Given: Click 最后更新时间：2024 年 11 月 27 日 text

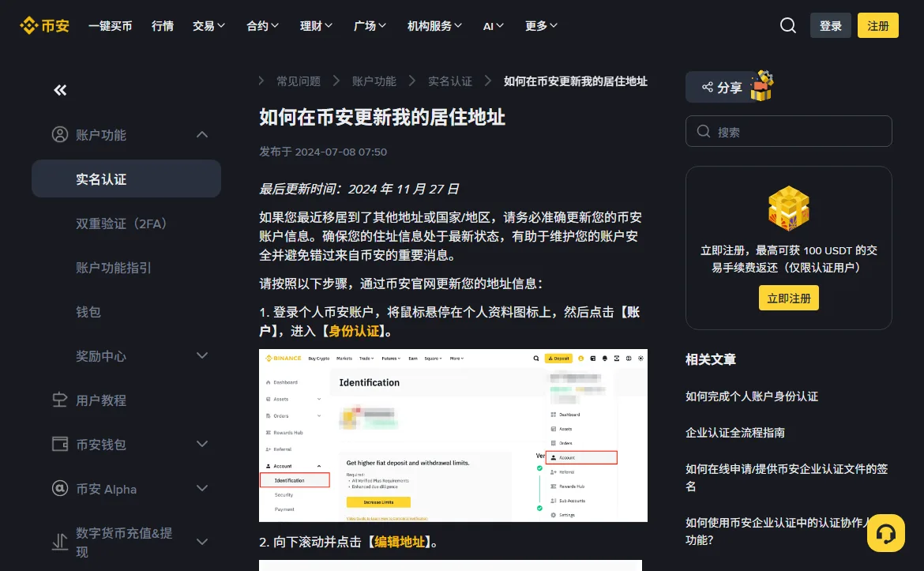Looking at the screenshot, I should pyautogui.click(x=359, y=190).
